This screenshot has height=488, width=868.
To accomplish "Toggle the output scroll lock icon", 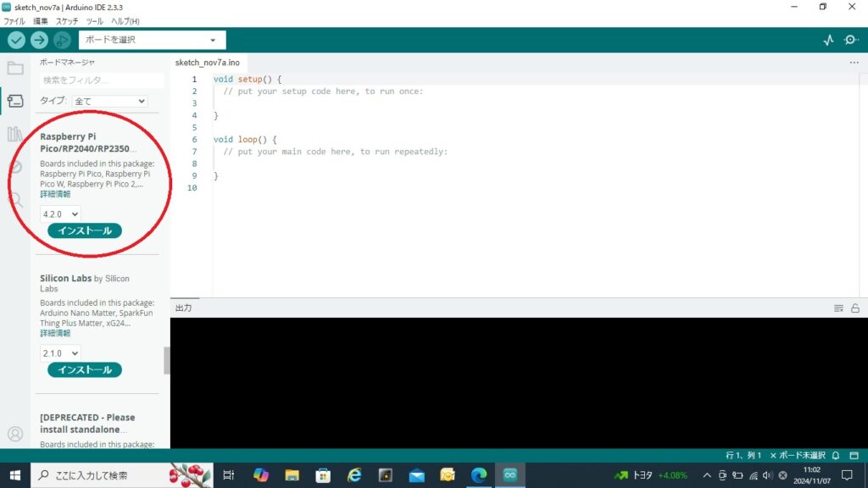I will (x=855, y=308).
